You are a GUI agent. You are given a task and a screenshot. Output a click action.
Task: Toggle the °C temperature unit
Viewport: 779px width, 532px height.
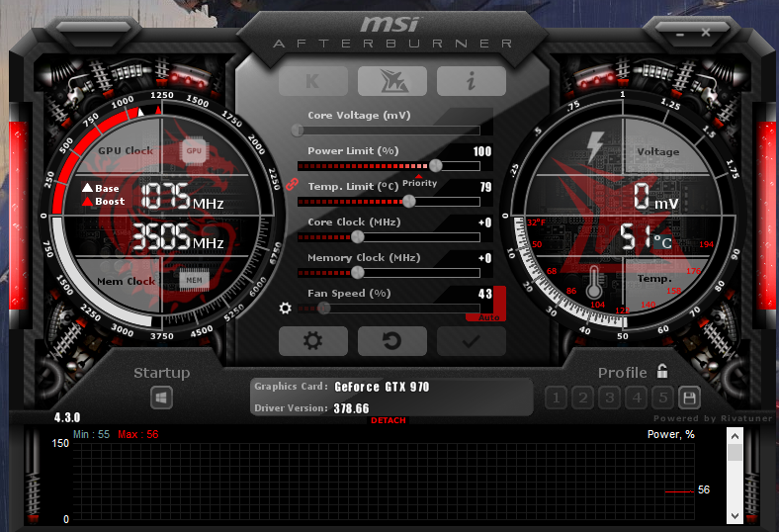coord(662,242)
